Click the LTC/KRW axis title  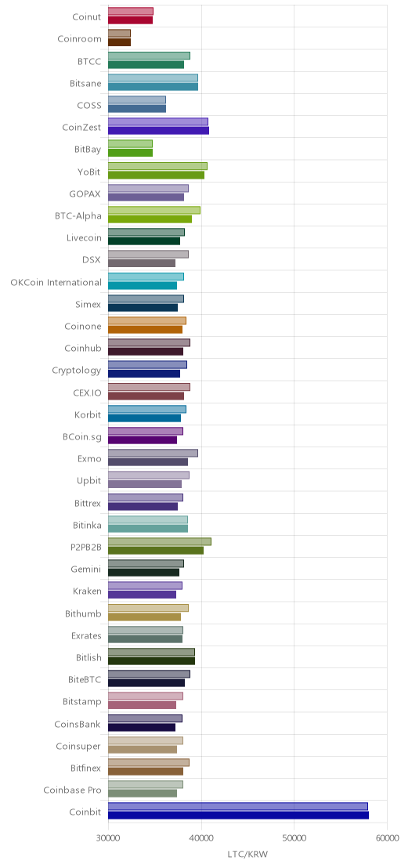247,854
